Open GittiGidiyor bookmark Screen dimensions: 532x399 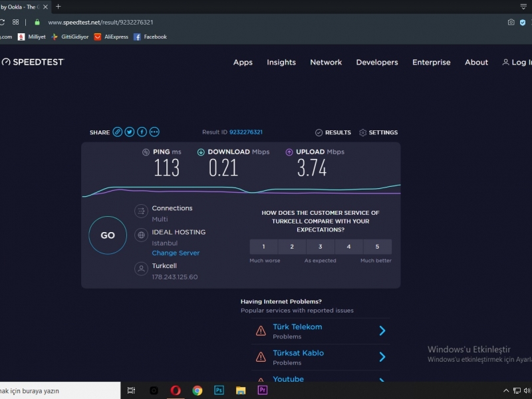coord(70,37)
